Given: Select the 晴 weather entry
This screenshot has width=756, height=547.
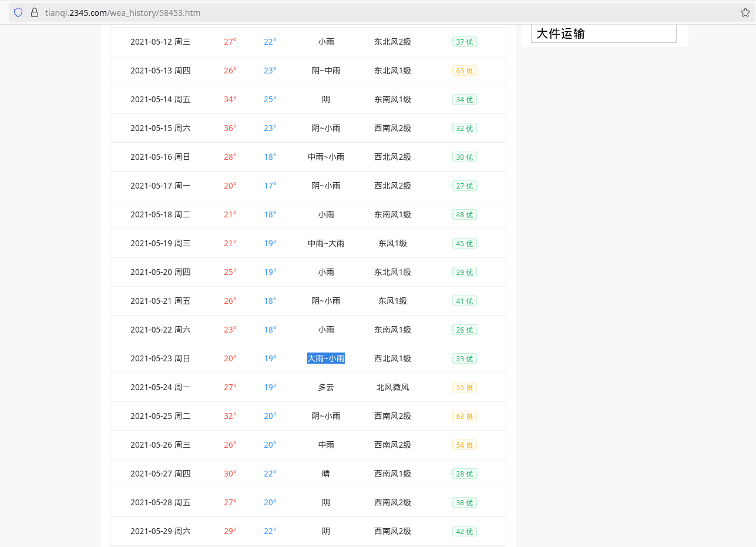Looking at the screenshot, I should (326, 474).
